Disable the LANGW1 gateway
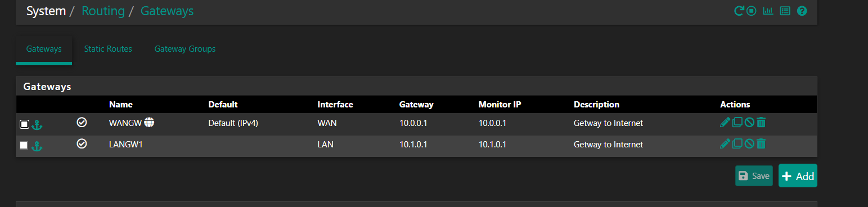This screenshot has height=207, width=868. [x=749, y=143]
